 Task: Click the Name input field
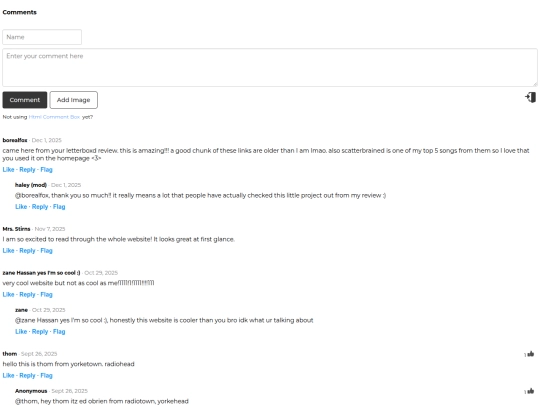pos(42,37)
